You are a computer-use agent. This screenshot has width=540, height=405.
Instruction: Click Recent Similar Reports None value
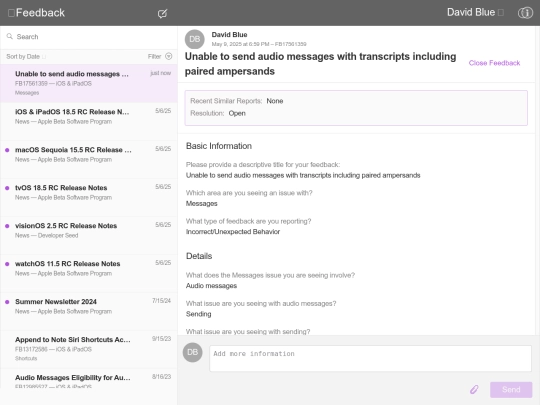click(x=275, y=101)
